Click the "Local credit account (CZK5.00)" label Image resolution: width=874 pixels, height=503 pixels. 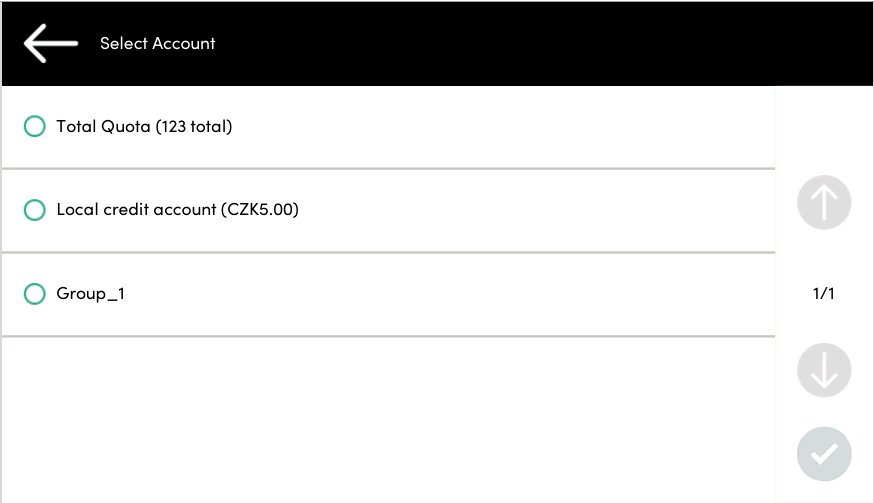click(177, 210)
